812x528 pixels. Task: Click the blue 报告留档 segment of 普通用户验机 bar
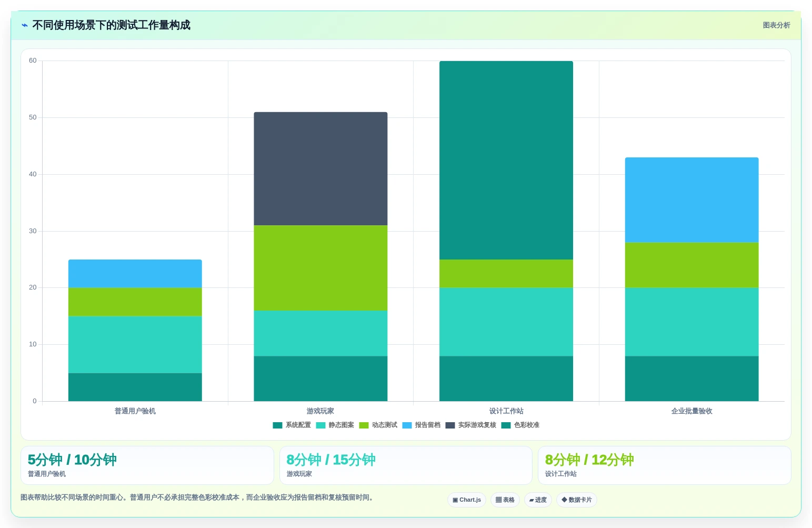click(135, 274)
